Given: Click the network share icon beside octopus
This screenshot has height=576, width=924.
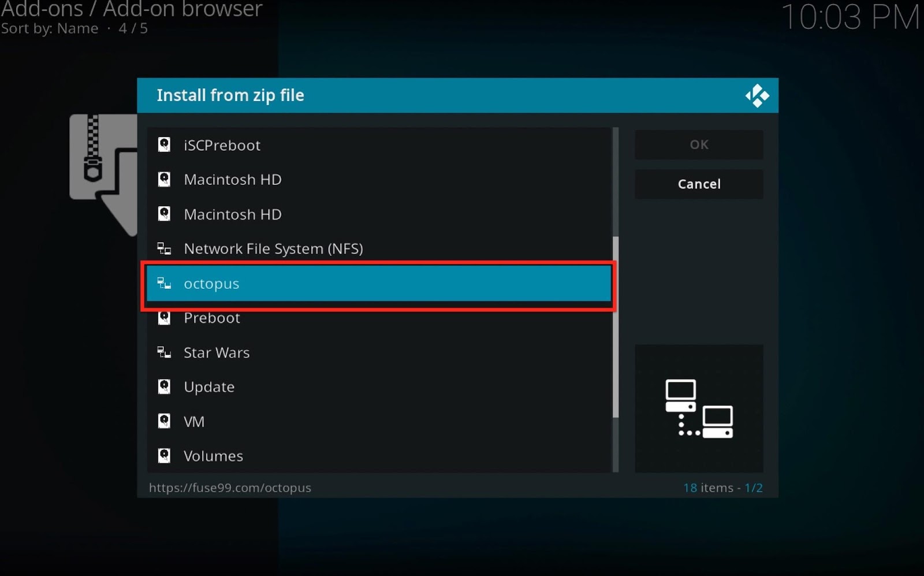Looking at the screenshot, I should (164, 283).
